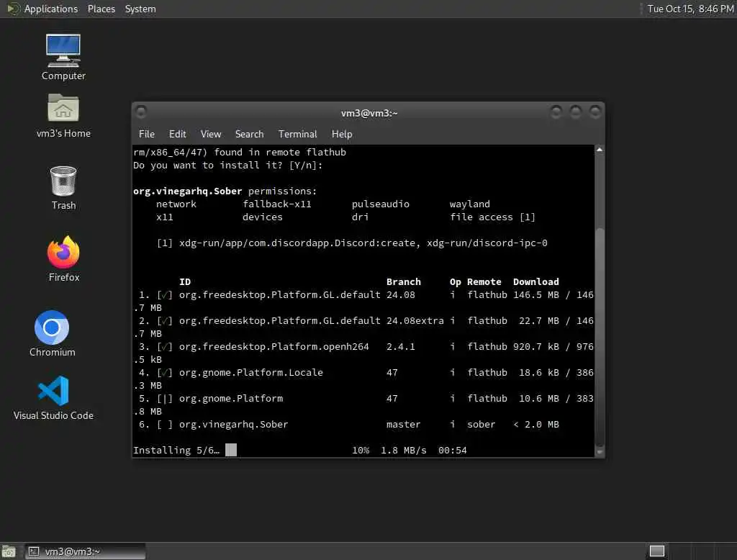Screen dimensions: 737x560
Task: Click the terminal scrollbar up arrow
Action: pos(600,150)
